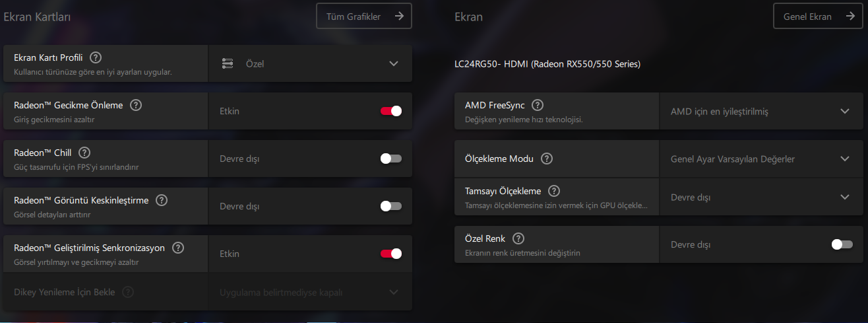Screen dimensions: 868x323
Task: Disable Radeon Gecikme Önleme toggle
Action: [x=390, y=111]
